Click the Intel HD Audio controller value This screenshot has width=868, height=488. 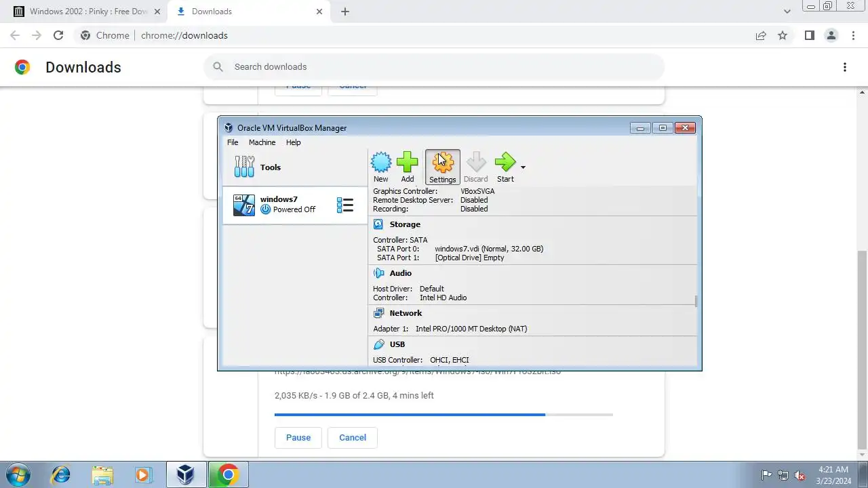[x=443, y=298]
